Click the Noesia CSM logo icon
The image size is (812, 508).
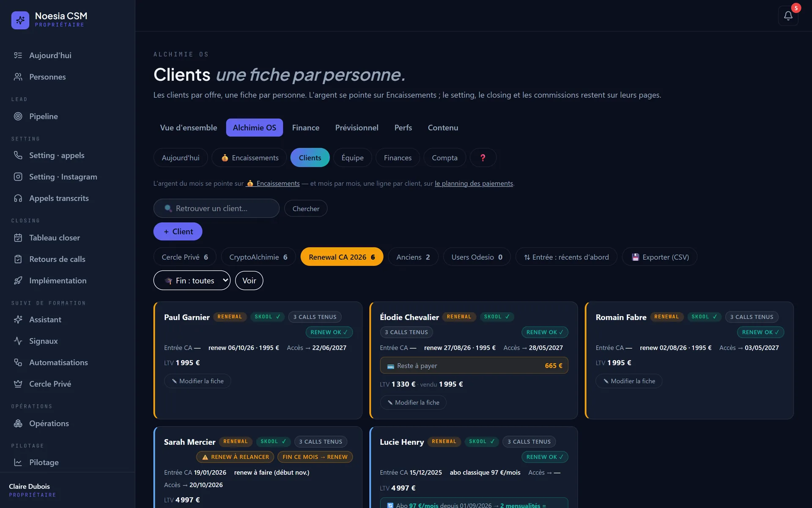tap(20, 20)
